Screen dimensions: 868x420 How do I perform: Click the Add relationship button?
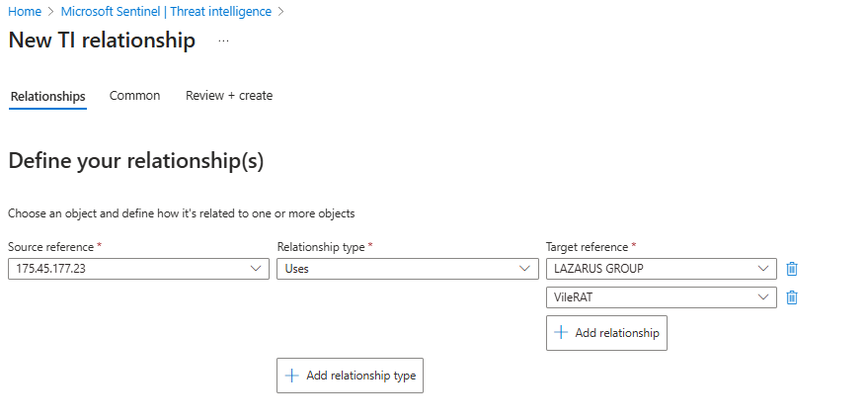606,333
